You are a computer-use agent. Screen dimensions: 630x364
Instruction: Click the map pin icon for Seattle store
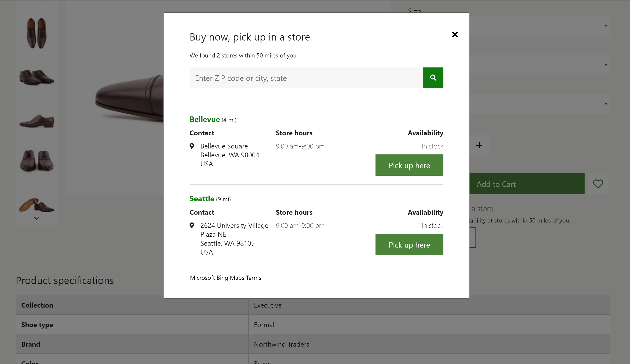point(192,225)
